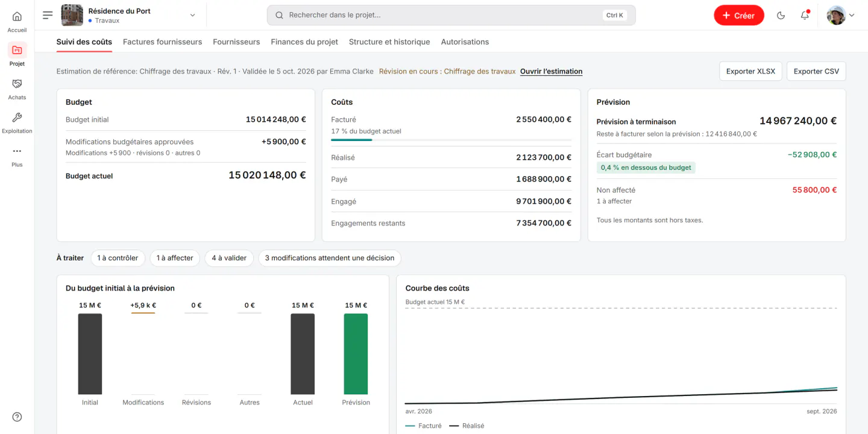Open the help question-mark icon
The image size is (868, 434).
pyautogui.click(x=17, y=417)
